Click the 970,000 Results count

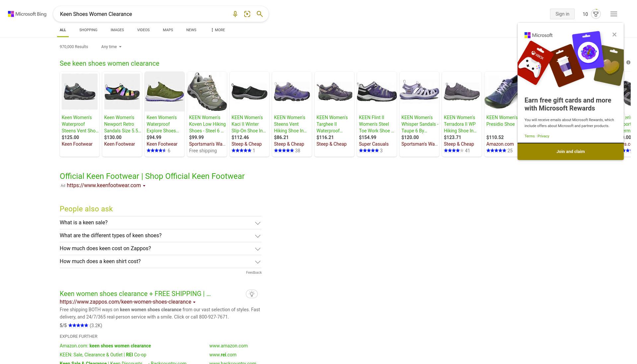point(74,47)
